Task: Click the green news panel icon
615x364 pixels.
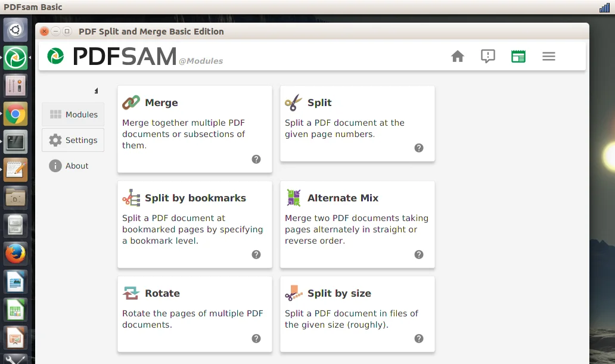Action: tap(518, 57)
